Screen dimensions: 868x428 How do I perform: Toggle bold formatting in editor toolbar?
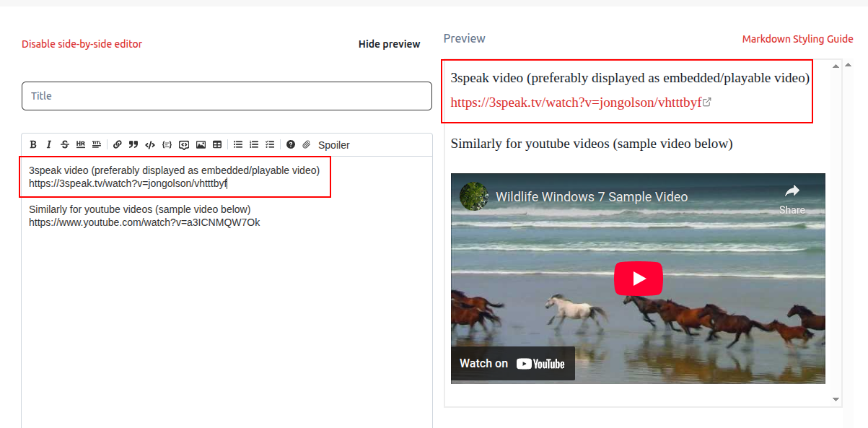click(33, 145)
